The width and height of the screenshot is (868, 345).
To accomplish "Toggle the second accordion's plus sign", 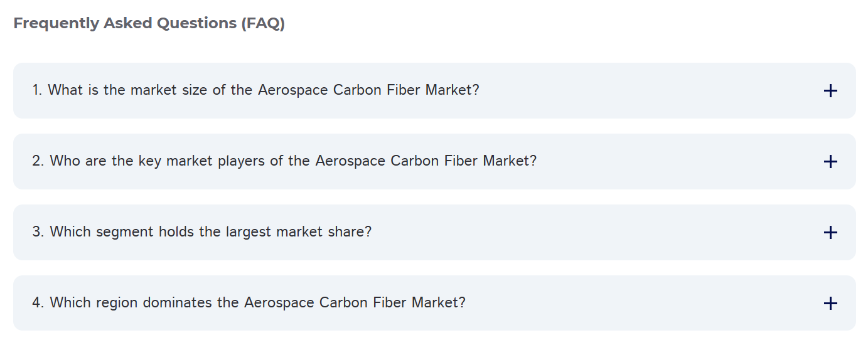I will pyautogui.click(x=830, y=162).
